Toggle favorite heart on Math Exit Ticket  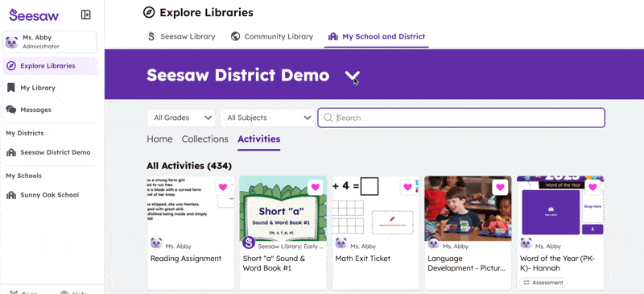click(x=407, y=187)
